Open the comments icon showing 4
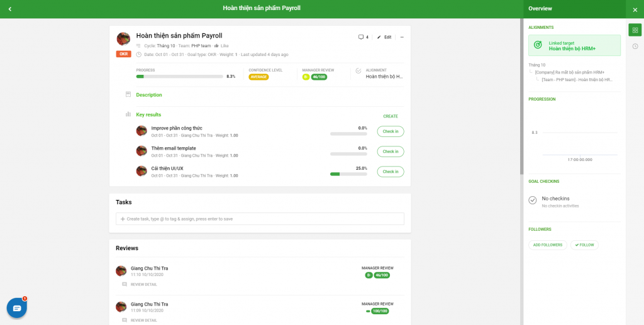Image resolution: width=644 pixels, height=325 pixels. [x=363, y=37]
